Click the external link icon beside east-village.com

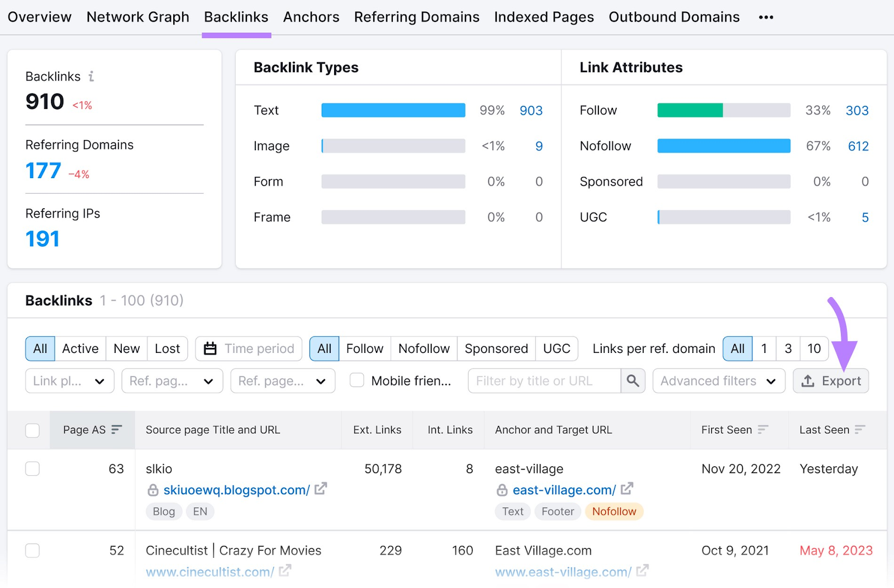click(627, 489)
